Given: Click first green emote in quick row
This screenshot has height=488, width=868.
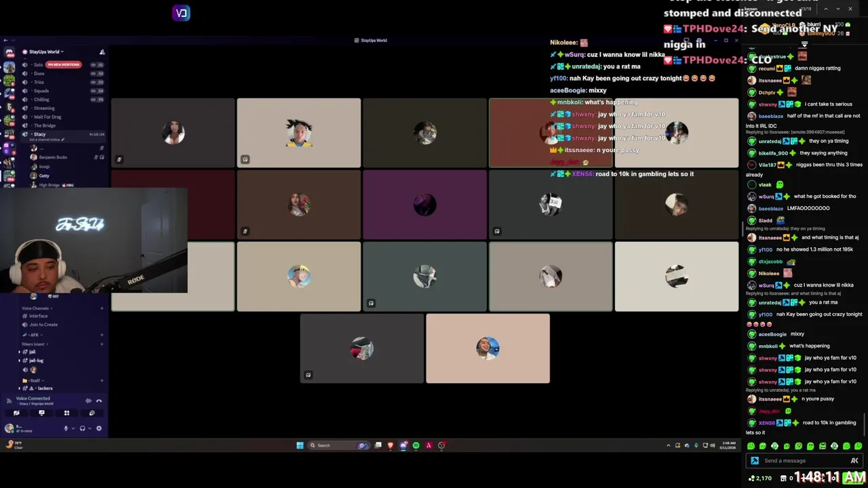Looking at the screenshot, I should (x=751, y=446).
